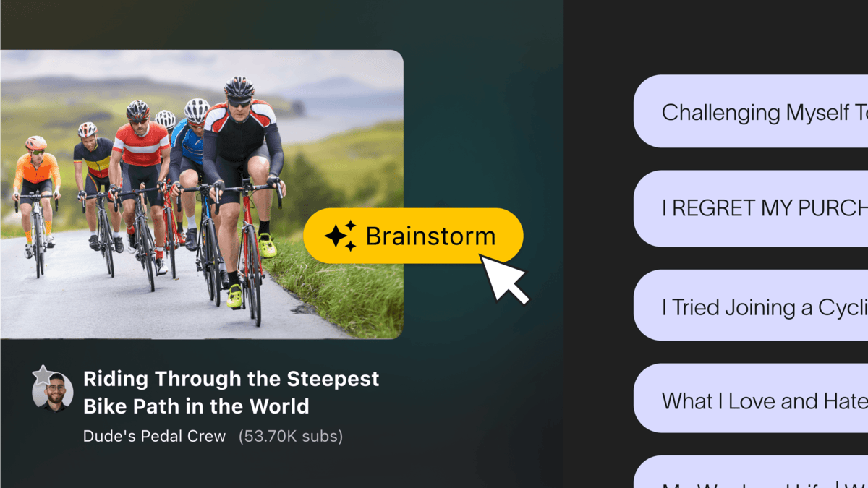Select the 'What I Love and Hate' idea
Screen dimensions: 868x488
[x=751, y=400]
